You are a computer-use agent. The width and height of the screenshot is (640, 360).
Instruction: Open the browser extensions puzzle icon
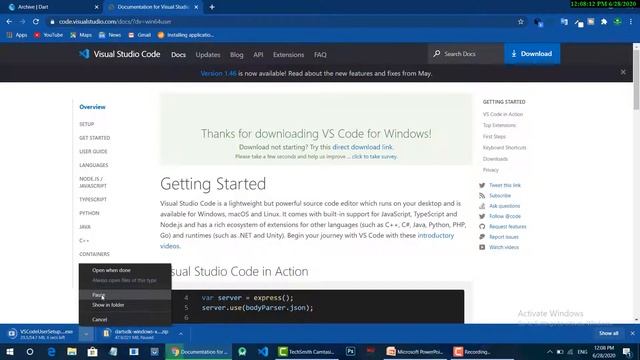click(604, 22)
